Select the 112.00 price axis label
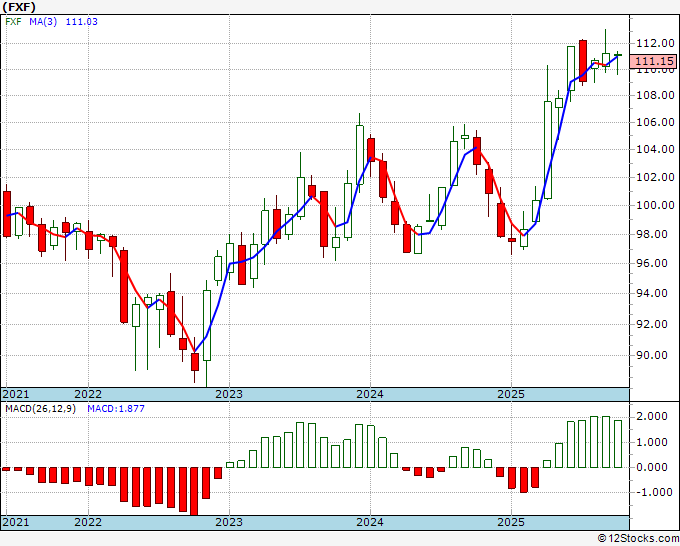The height and width of the screenshot is (546, 680). tap(655, 43)
